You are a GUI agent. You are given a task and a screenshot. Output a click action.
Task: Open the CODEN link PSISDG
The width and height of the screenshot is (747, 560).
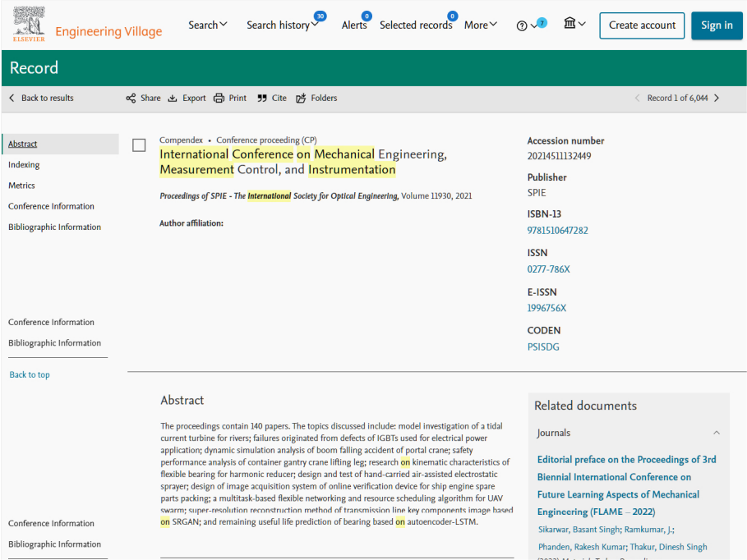[543, 347]
